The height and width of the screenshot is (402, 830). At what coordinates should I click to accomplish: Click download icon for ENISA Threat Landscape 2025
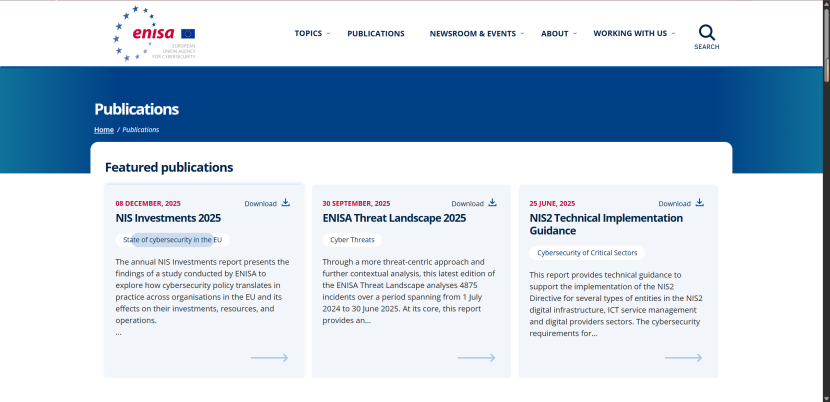tap(493, 202)
